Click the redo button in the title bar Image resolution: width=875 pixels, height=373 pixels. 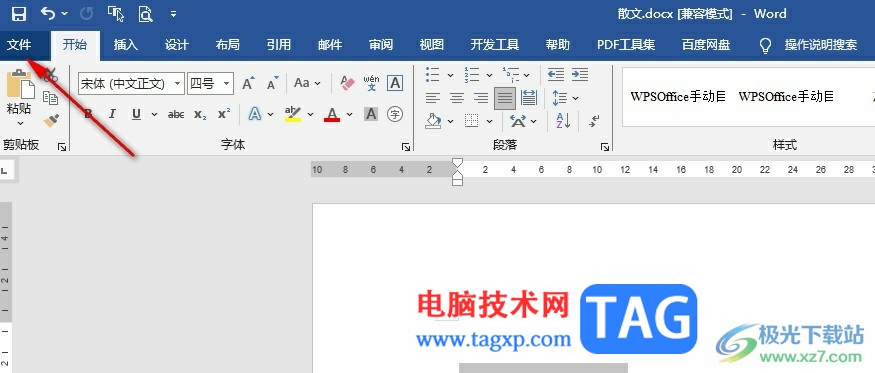coord(87,14)
